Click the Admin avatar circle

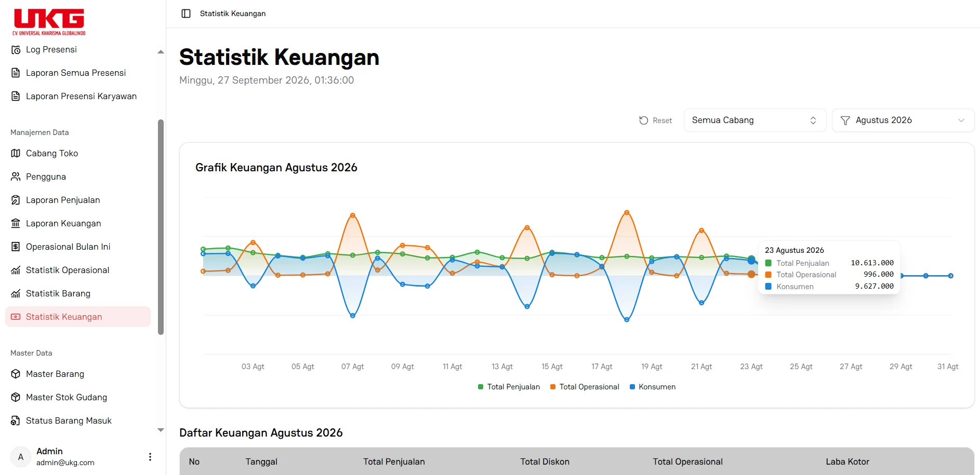pyautogui.click(x=21, y=457)
